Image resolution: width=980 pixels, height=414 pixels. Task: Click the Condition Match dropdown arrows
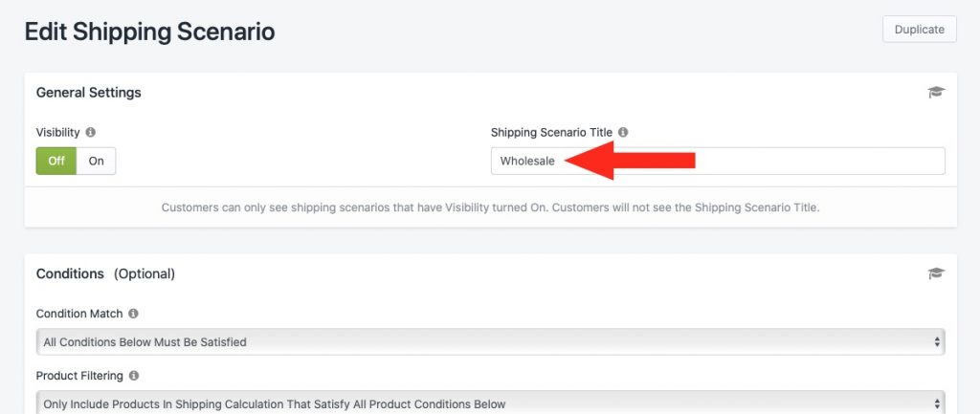(937, 342)
